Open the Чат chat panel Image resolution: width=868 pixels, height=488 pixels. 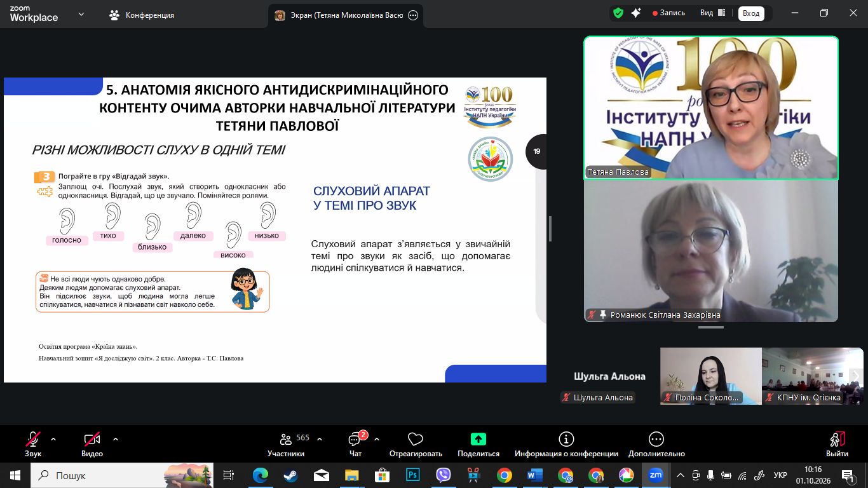point(356,444)
